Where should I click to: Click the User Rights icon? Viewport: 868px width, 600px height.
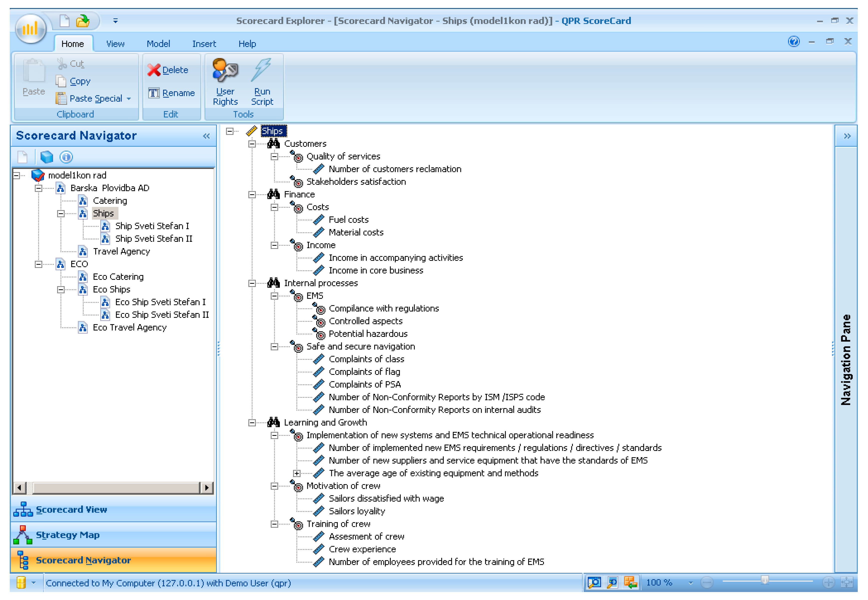click(x=225, y=70)
